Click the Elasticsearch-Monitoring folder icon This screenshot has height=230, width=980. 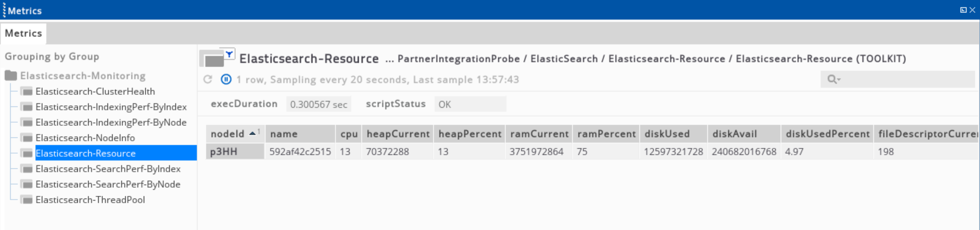click(x=11, y=76)
